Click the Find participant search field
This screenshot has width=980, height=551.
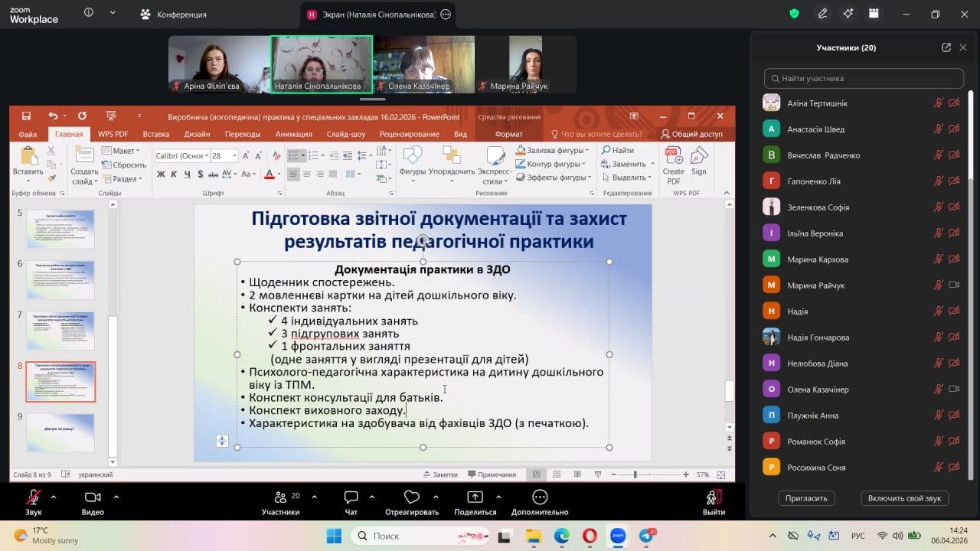point(864,78)
